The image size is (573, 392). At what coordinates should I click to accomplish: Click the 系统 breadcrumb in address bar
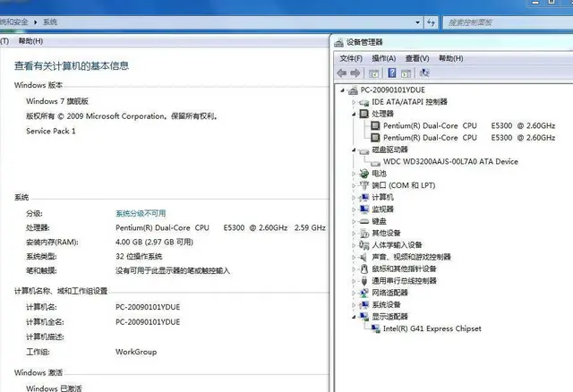click(50, 21)
